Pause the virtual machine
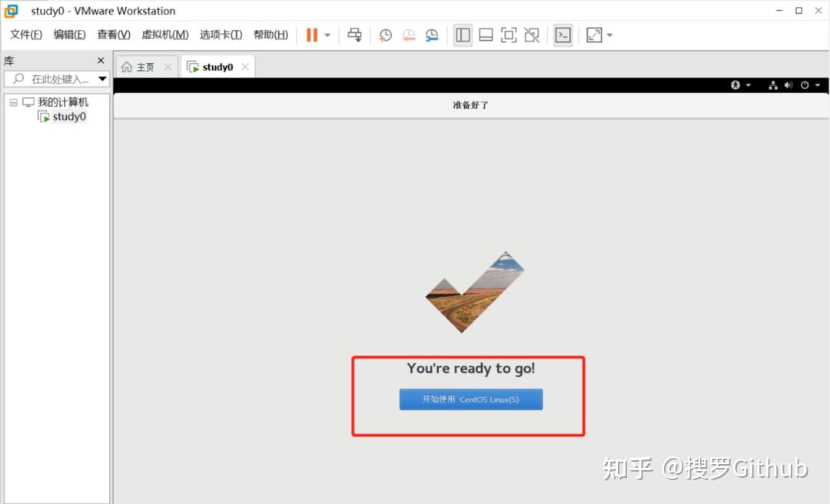This screenshot has width=830, height=504. pyautogui.click(x=312, y=35)
